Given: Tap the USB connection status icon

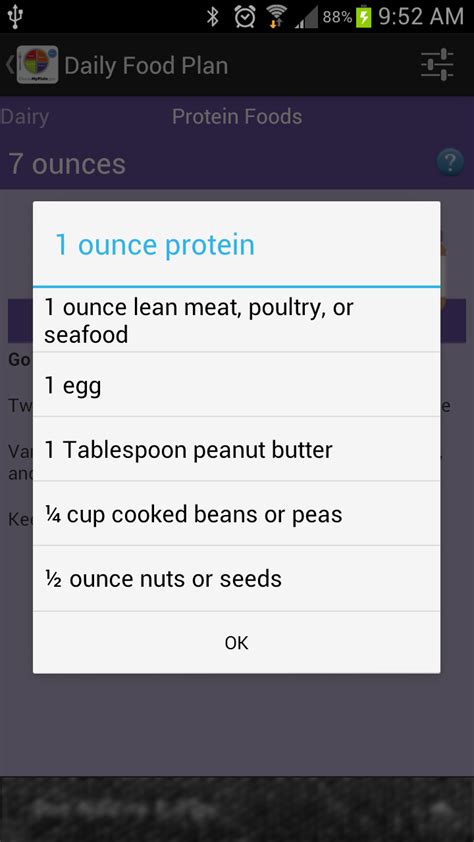Looking at the screenshot, I should point(15,17).
